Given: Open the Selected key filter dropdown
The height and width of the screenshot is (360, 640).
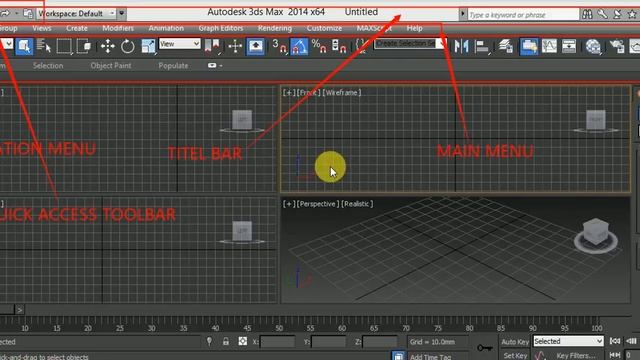Looking at the screenshot, I should [x=568, y=341].
